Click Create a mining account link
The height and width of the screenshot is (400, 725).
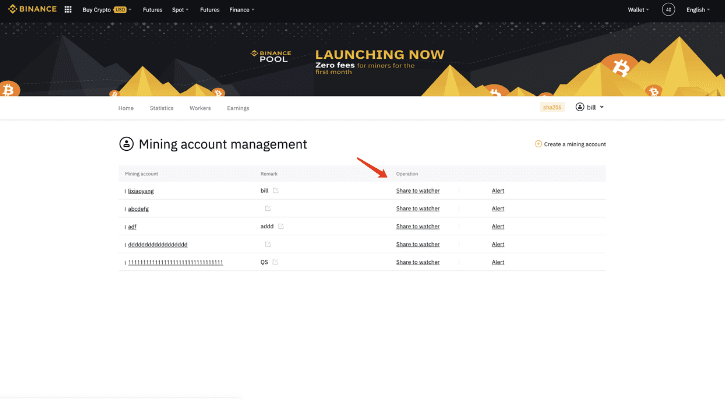click(575, 144)
